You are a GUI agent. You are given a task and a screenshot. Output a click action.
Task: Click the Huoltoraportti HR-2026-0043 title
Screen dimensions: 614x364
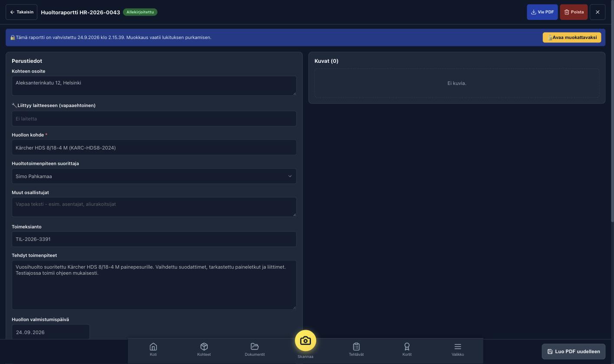(x=80, y=12)
